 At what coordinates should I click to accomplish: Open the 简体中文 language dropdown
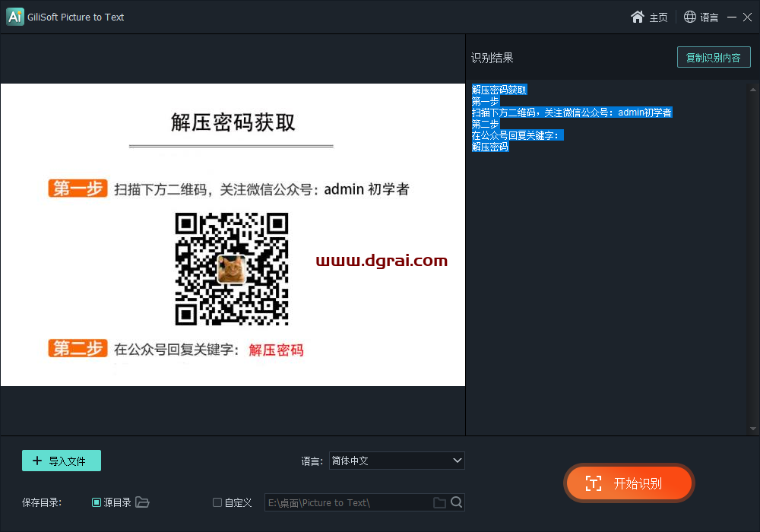point(397,461)
